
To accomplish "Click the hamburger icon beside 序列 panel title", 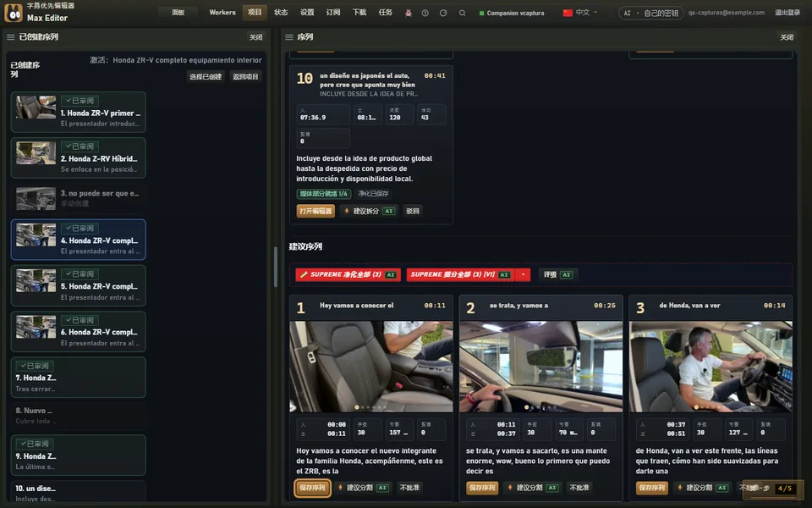I will point(289,36).
